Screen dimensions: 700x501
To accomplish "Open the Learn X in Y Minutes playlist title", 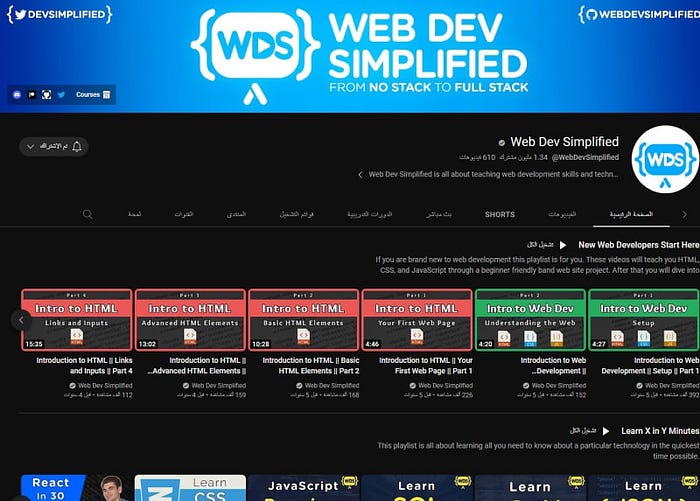I will [x=660, y=431].
